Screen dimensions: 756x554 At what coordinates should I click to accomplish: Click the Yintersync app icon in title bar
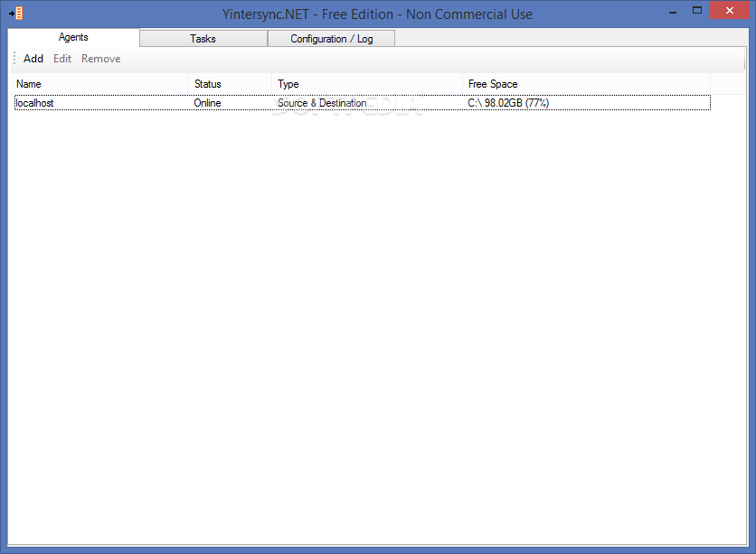pyautogui.click(x=16, y=13)
